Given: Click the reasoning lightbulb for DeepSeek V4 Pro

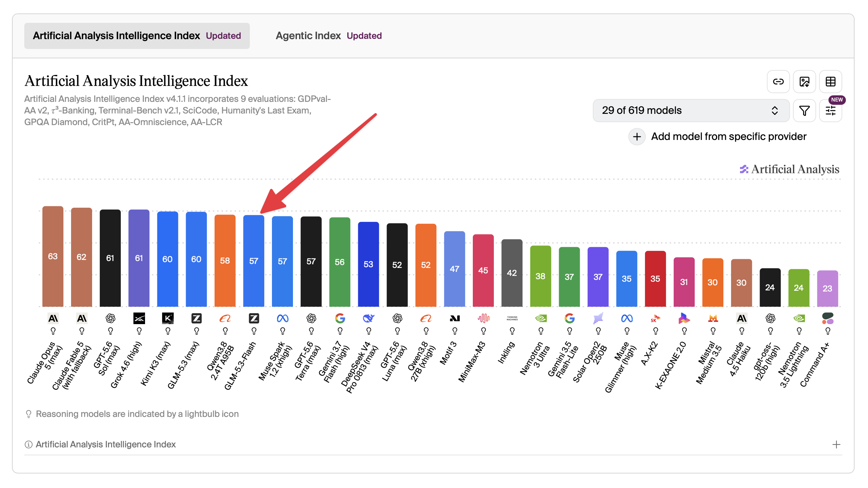Looking at the screenshot, I should tap(368, 331).
